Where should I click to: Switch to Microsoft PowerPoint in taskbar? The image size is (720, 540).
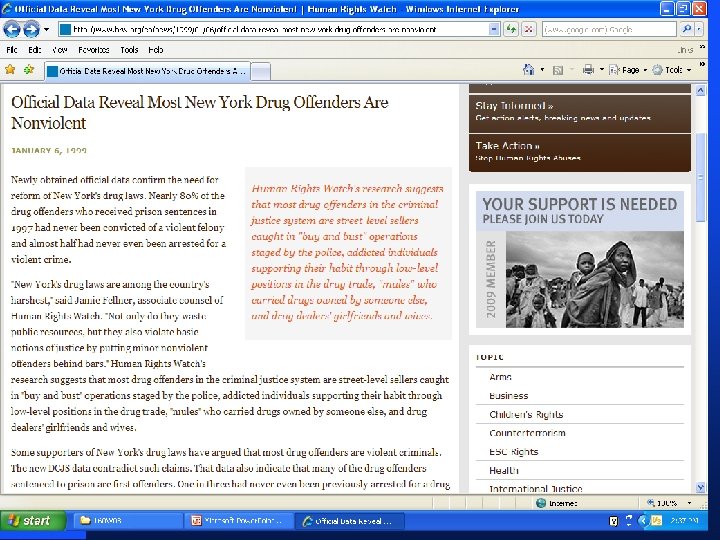[x=241, y=521]
